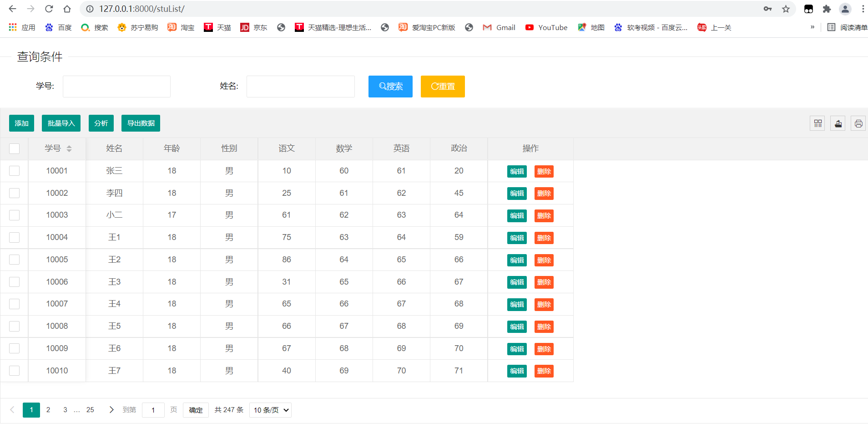
Task: Check the row checkbox for student 10005
Action: [x=15, y=260]
